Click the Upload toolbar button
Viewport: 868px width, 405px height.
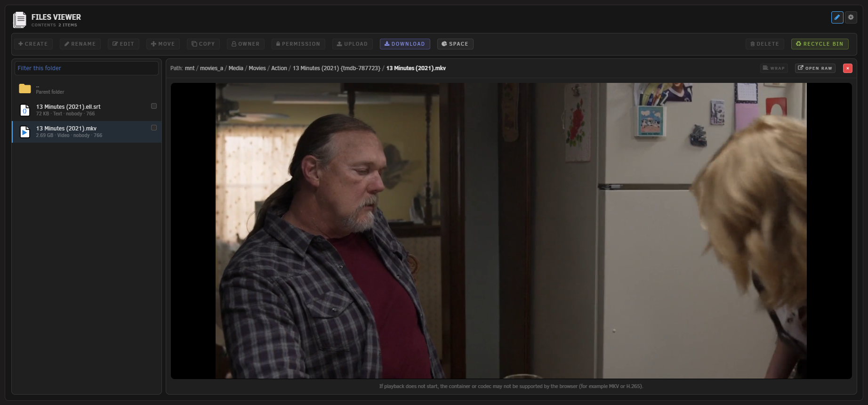(x=353, y=44)
